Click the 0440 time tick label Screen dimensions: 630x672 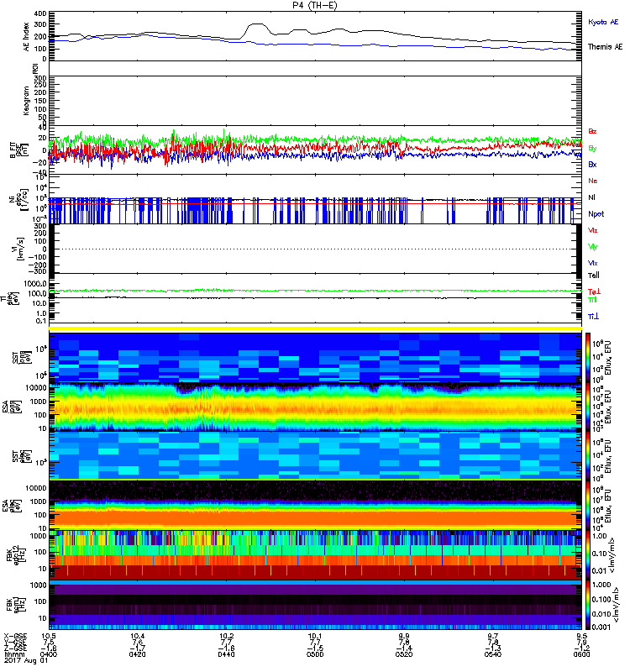point(226,654)
